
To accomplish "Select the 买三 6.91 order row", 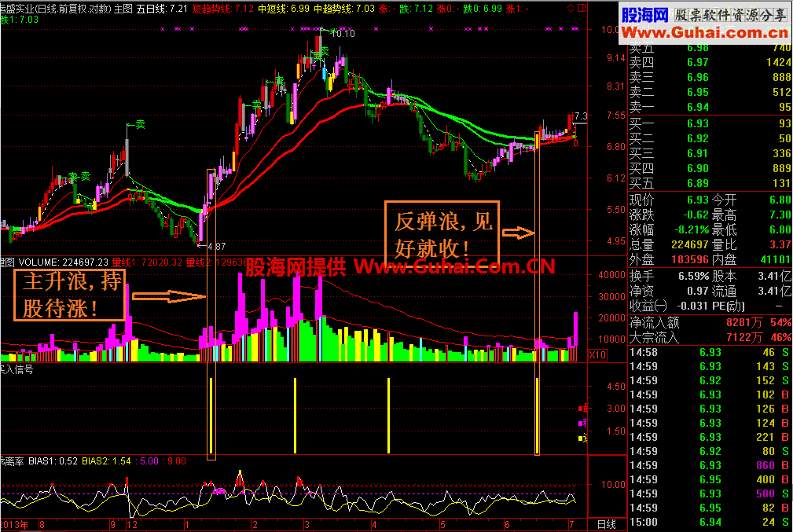I will pos(710,153).
